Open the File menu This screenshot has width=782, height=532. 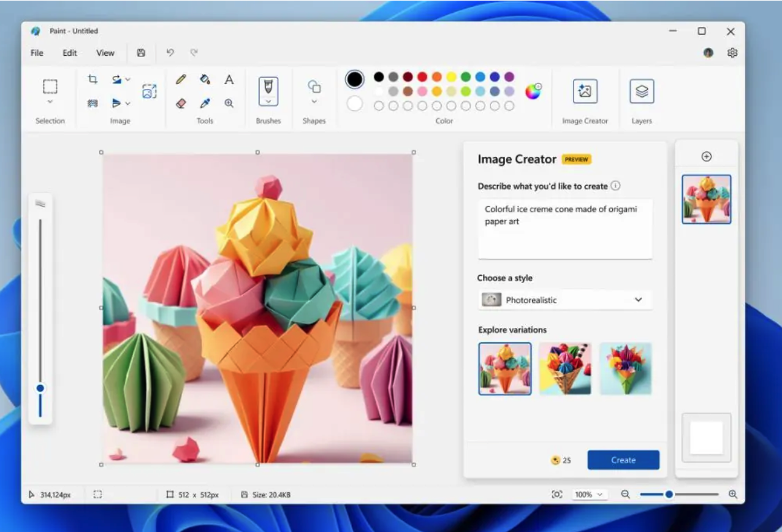(x=37, y=53)
